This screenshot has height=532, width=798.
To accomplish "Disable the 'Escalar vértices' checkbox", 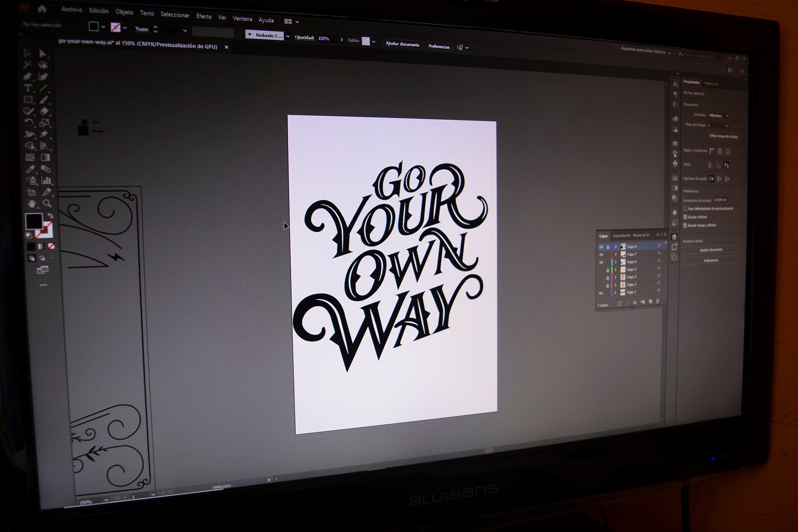I will [685, 217].
